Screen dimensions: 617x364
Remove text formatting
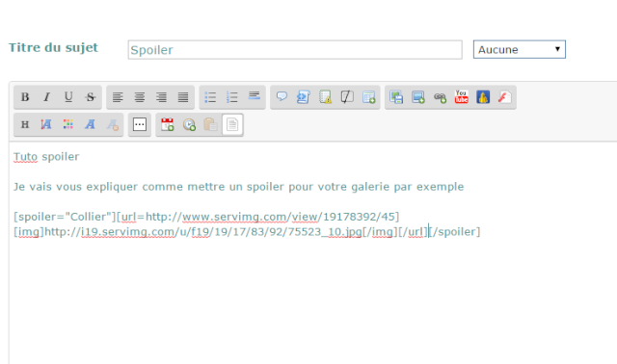click(112, 124)
